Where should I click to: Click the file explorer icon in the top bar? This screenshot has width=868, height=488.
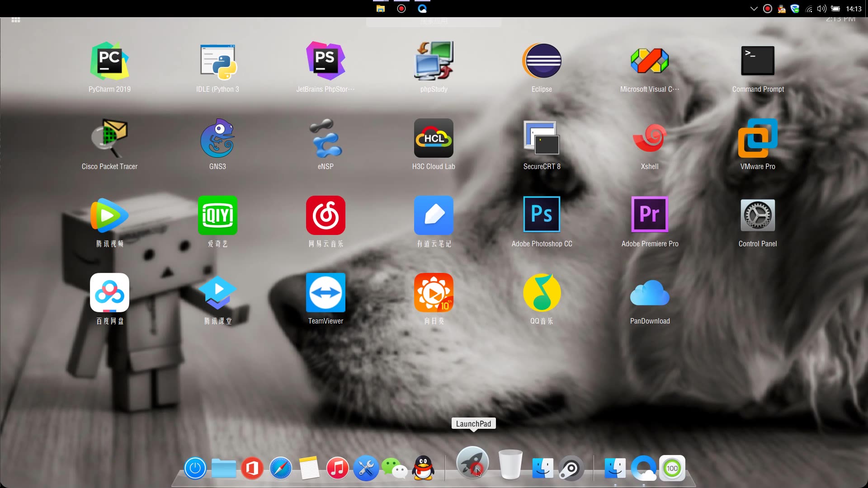coord(381,9)
